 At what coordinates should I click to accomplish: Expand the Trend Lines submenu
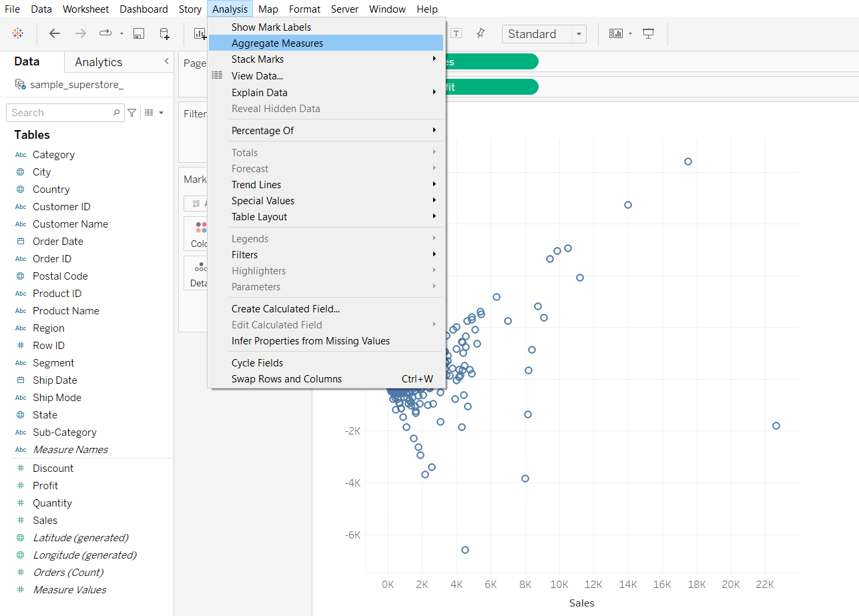tap(256, 185)
